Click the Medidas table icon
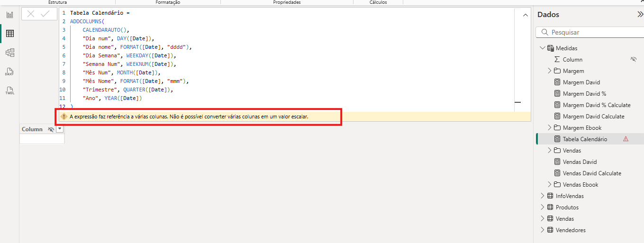 (x=551, y=48)
